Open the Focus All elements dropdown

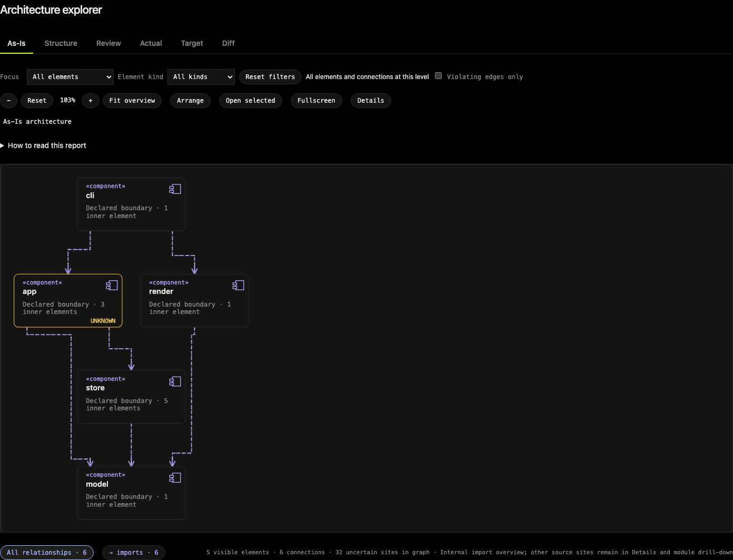pyautogui.click(x=70, y=77)
